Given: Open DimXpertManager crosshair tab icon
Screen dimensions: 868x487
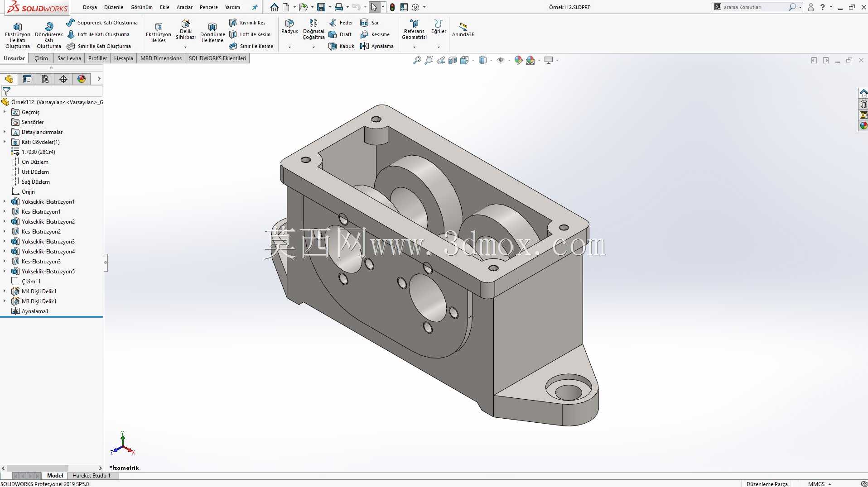Looking at the screenshot, I should pos(63,79).
